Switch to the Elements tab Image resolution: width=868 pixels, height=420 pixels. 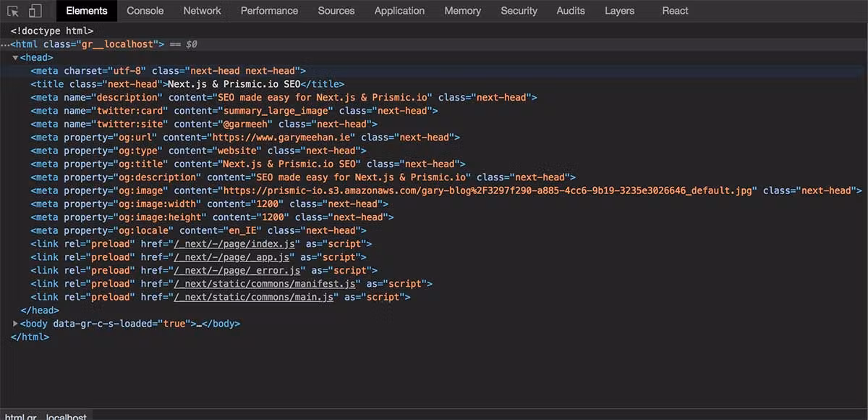86,11
